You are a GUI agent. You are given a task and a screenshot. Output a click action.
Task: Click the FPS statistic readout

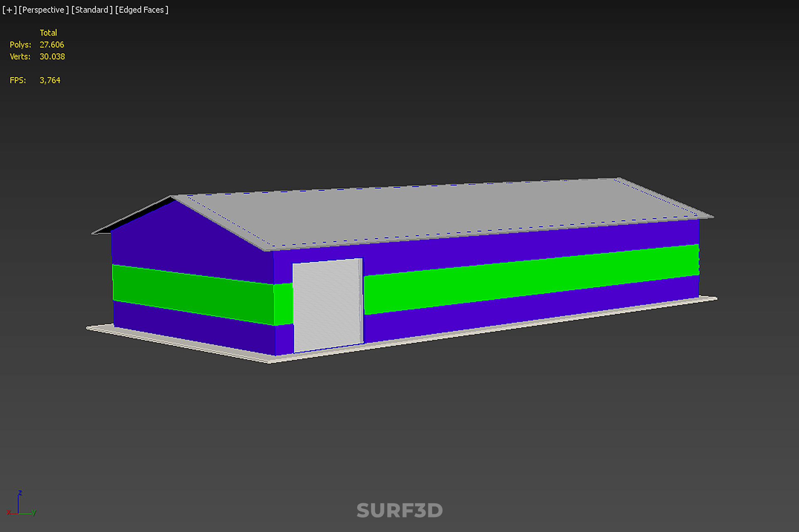pyautogui.click(x=49, y=80)
